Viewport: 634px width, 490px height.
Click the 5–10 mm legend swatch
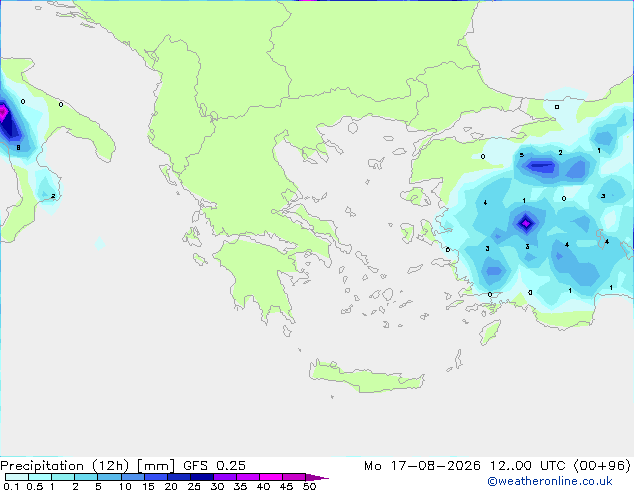(x=109, y=477)
